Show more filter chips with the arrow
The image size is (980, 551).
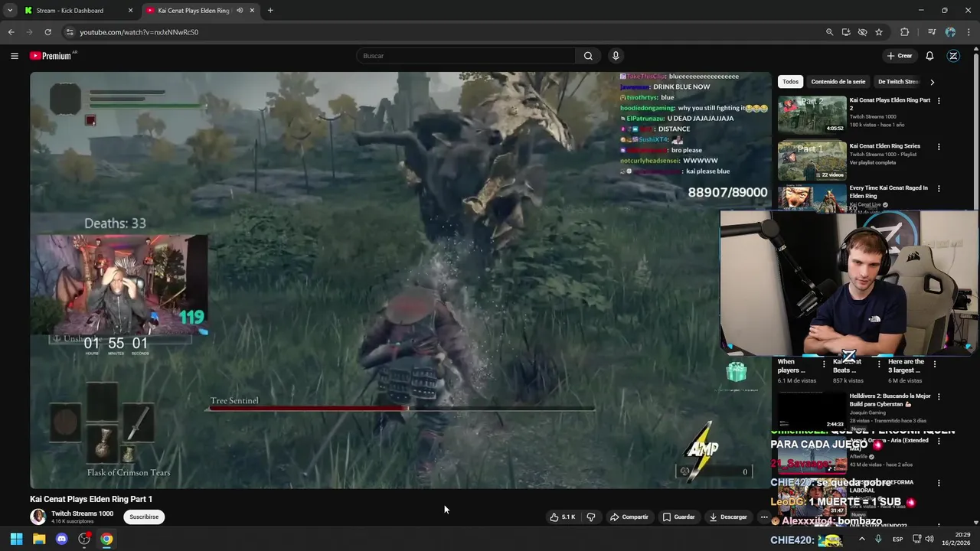click(932, 82)
